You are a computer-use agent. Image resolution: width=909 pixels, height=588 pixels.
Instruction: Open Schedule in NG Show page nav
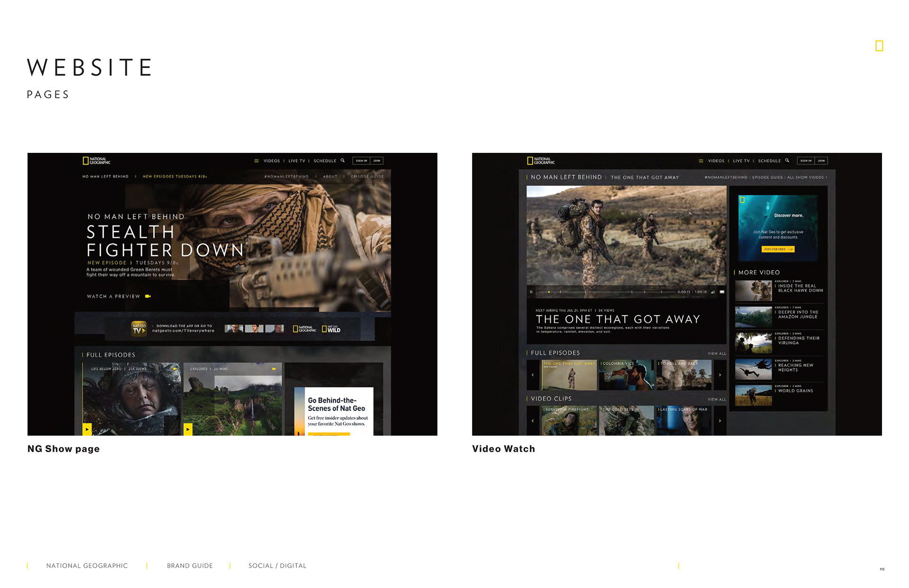(x=325, y=161)
